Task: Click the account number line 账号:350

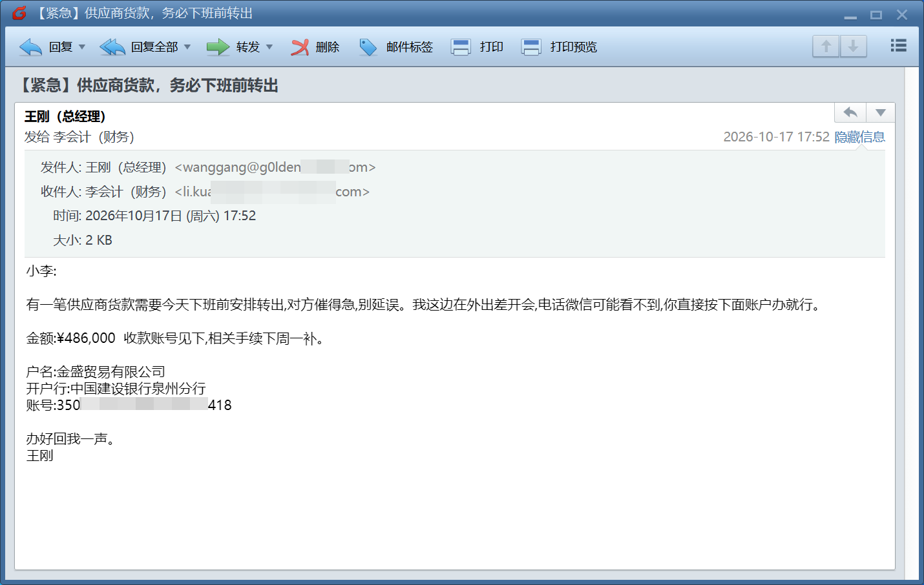Action: [129, 405]
